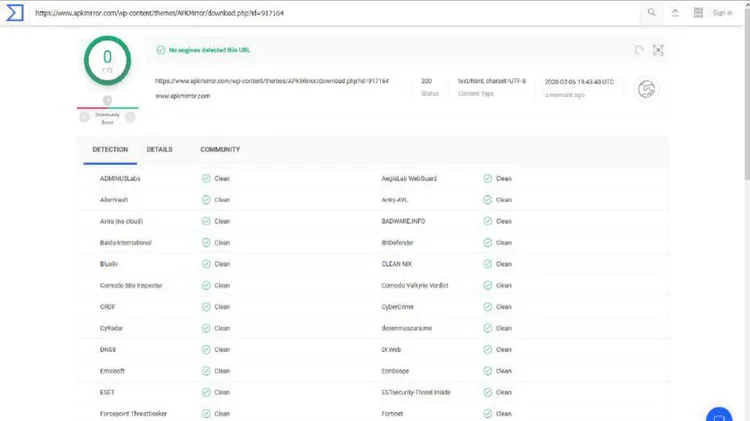Click the green check next to 'No engines detected'
The width and height of the screenshot is (750, 421).
click(x=161, y=50)
